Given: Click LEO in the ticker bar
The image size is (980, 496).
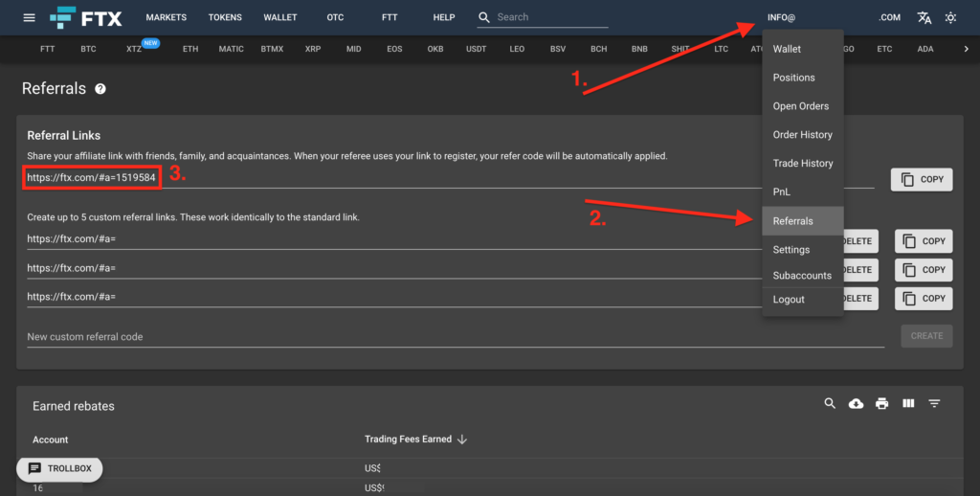Looking at the screenshot, I should (x=517, y=49).
